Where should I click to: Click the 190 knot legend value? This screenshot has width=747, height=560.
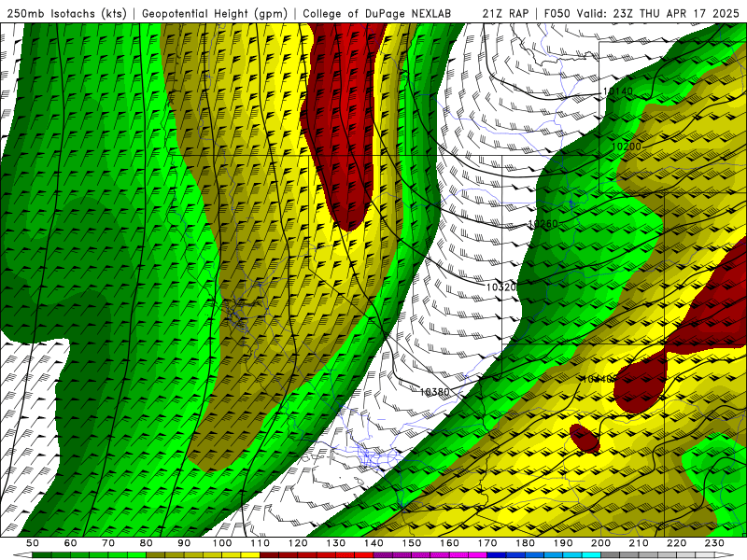tap(563, 543)
